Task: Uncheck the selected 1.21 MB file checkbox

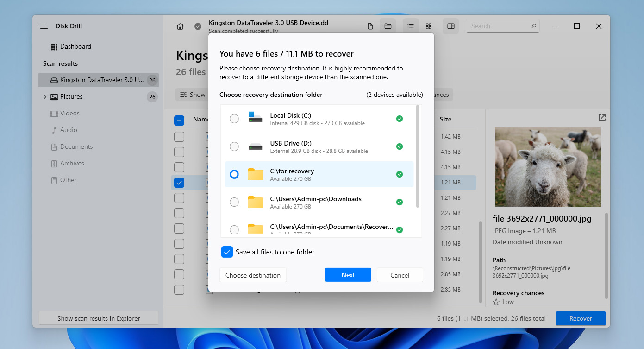Action: 179,183
